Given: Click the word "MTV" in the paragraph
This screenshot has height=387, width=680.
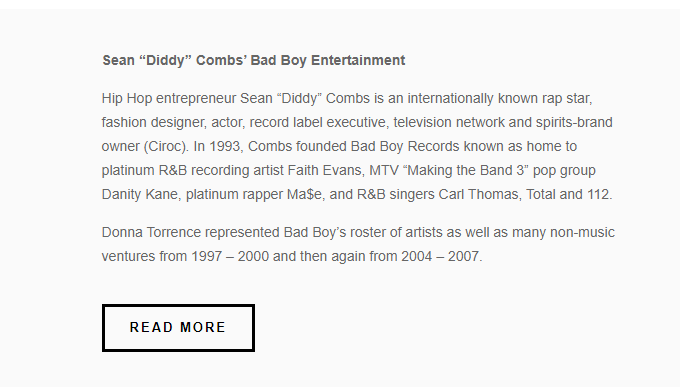Looking at the screenshot, I should (384, 170).
